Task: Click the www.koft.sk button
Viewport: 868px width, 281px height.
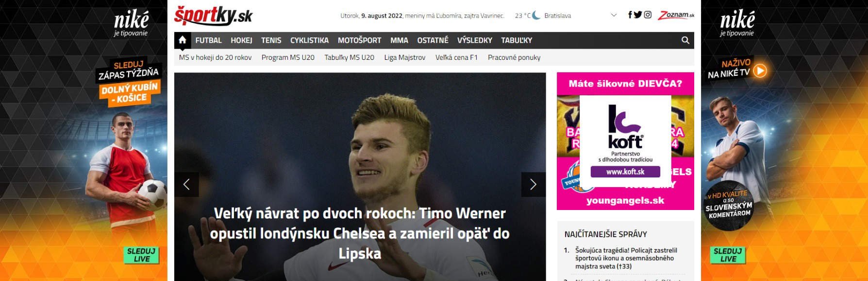Action: pyautogui.click(x=625, y=172)
